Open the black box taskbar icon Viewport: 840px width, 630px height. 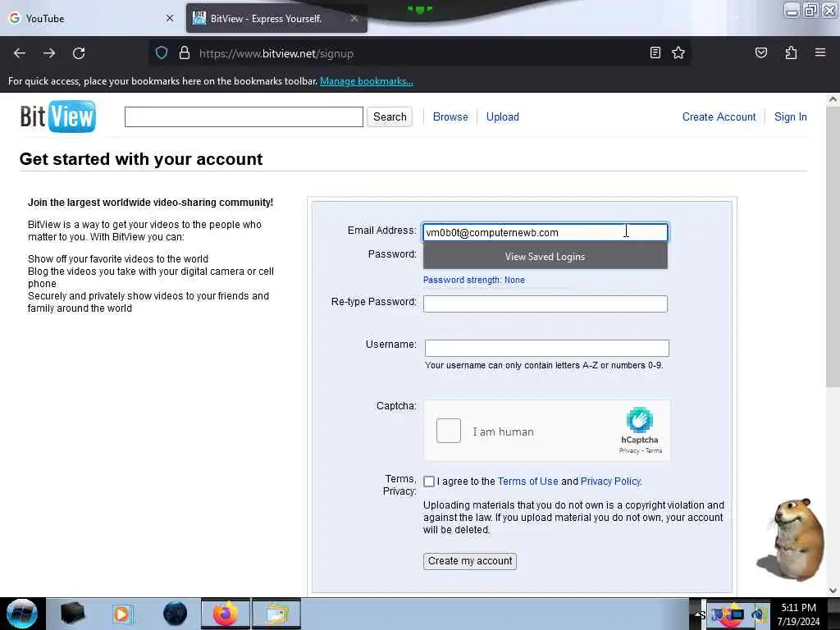(72, 614)
